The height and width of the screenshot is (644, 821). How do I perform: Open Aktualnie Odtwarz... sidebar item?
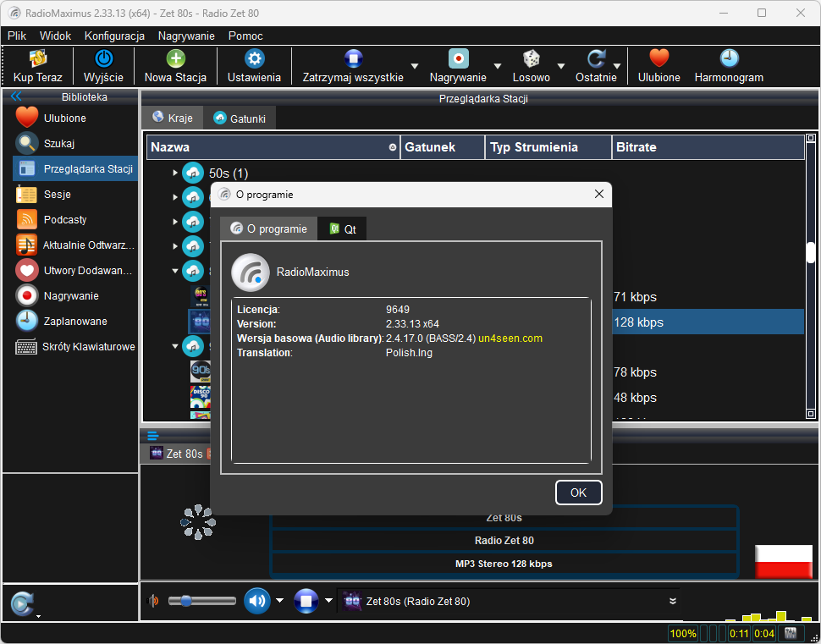click(75, 245)
